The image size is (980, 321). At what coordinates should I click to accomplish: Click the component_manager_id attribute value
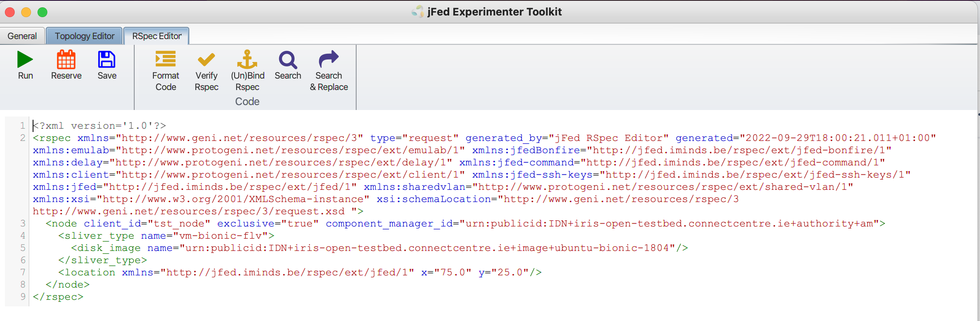(669, 223)
